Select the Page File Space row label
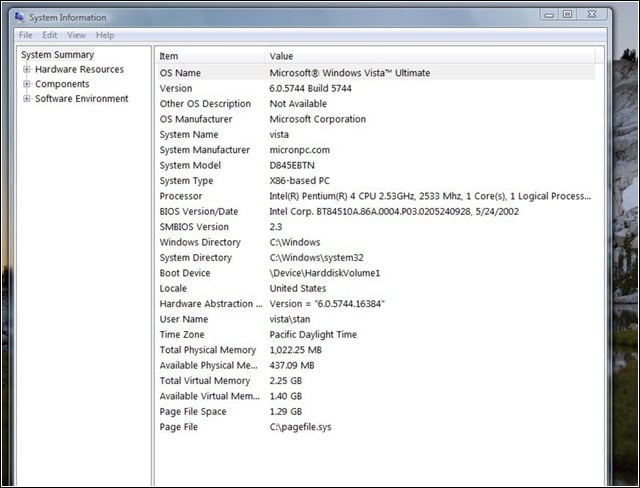Image resolution: width=640 pixels, height=488 pixels. click(193, 412)
